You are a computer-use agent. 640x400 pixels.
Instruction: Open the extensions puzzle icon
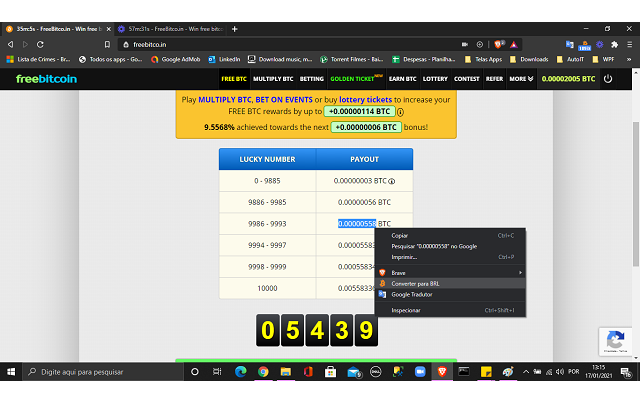point(614,44)
